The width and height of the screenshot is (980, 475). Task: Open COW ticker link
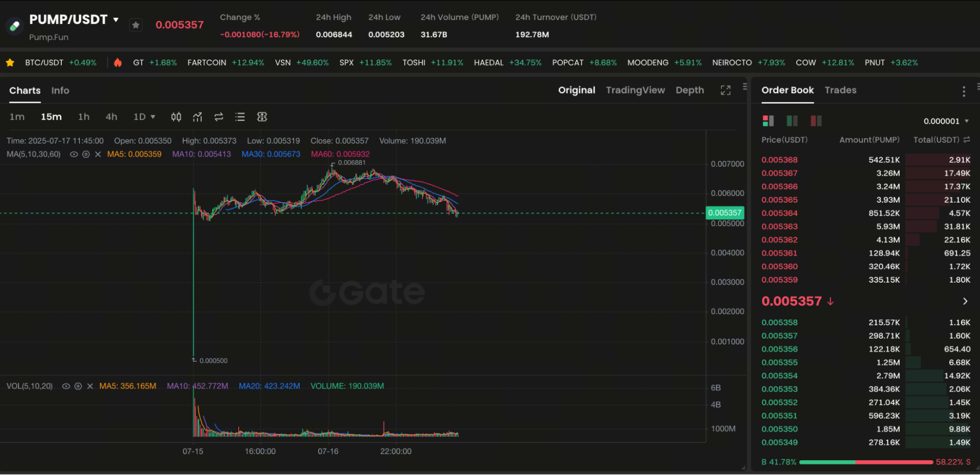click(825, 63)
